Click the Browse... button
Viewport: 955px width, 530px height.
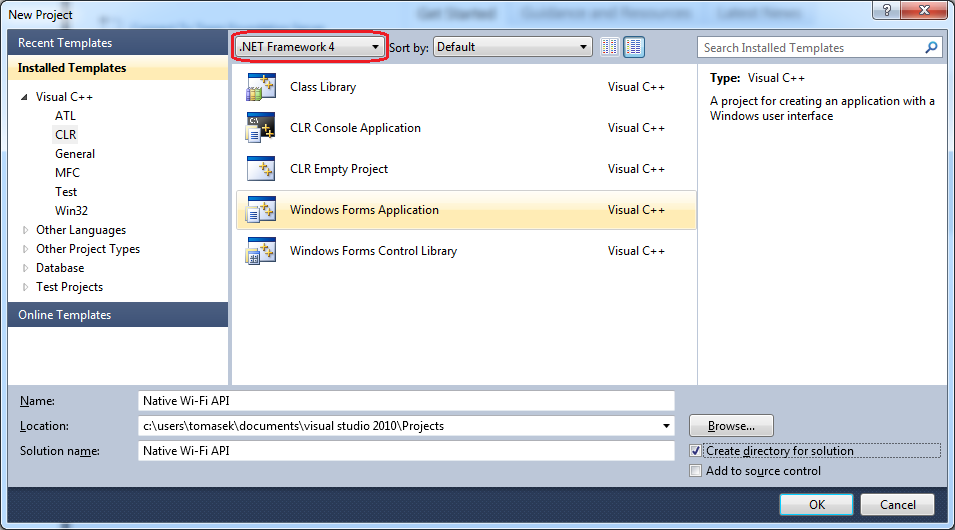(x=731, y=426)
